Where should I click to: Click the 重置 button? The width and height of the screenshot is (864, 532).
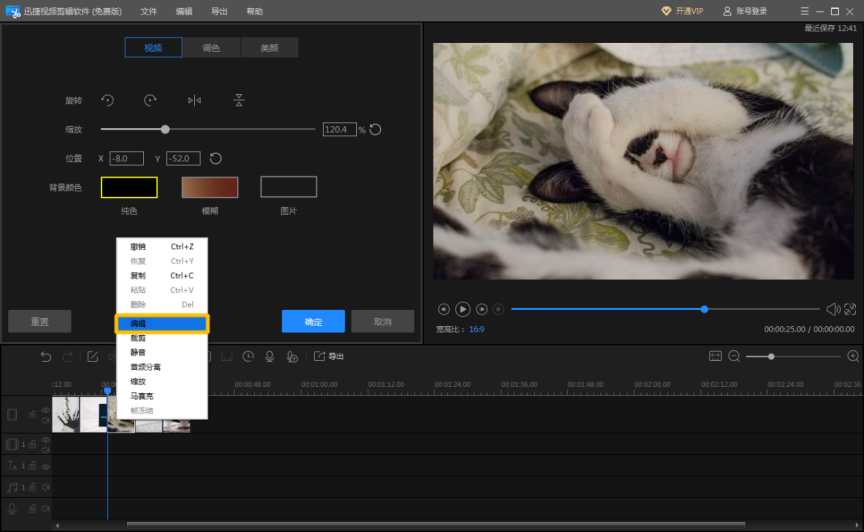pyautogui.click(x=39, y=321)
